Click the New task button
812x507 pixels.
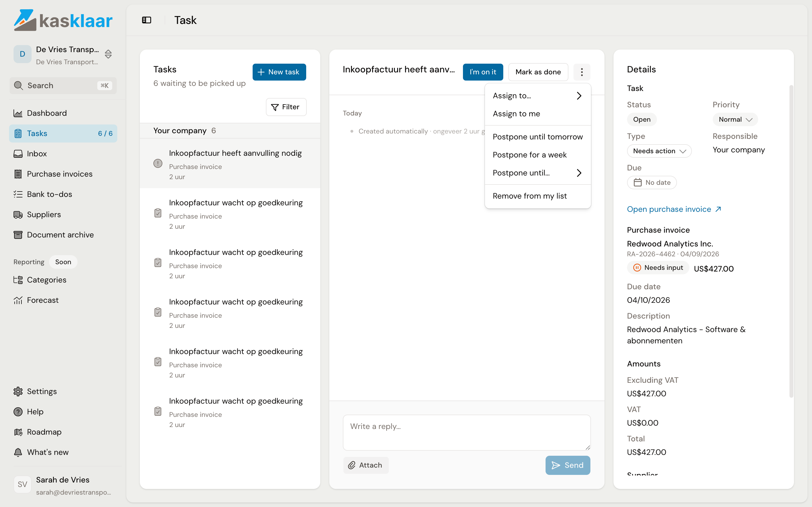coord(279,72)
